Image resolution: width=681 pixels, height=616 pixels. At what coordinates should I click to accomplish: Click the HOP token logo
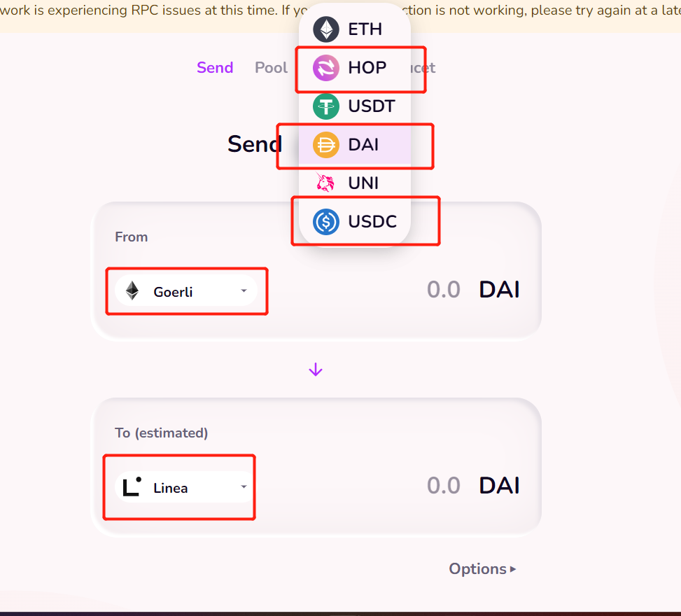coord(326,68)
